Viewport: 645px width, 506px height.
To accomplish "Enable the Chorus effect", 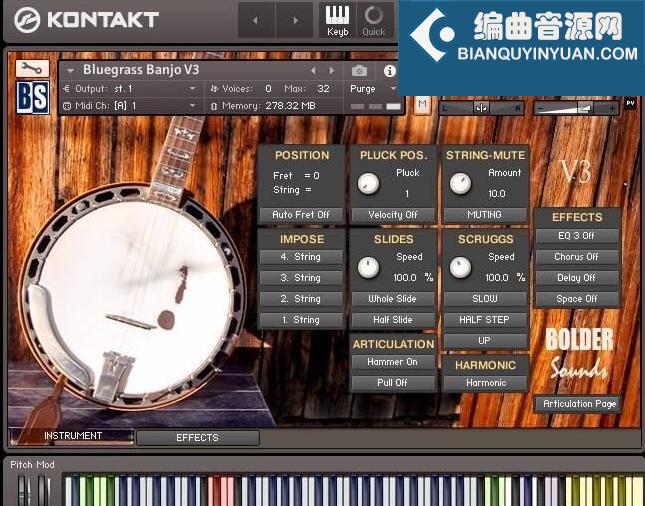I will (576, 257).
